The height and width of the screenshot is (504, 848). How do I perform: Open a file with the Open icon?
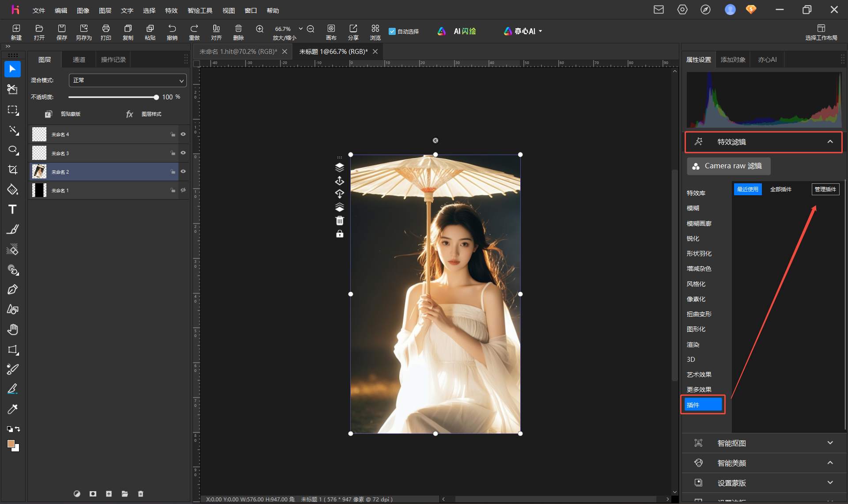click(39, 32)
